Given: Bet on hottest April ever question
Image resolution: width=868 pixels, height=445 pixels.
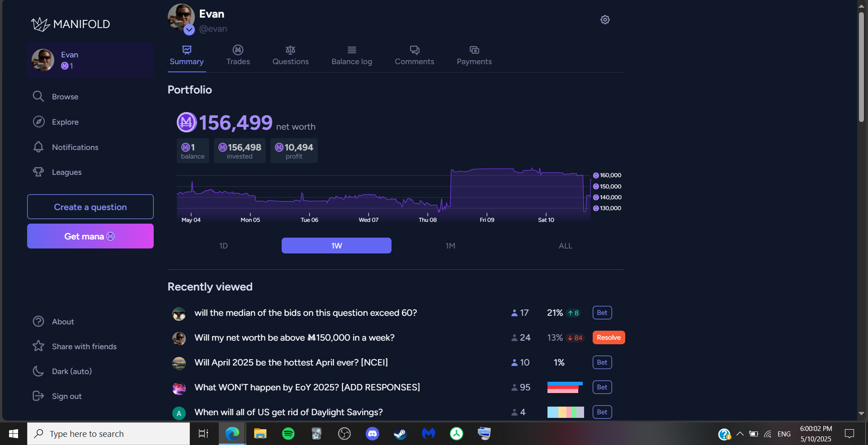Looking at the screenshot, I should pyautogui.click(x=602, y=362).
